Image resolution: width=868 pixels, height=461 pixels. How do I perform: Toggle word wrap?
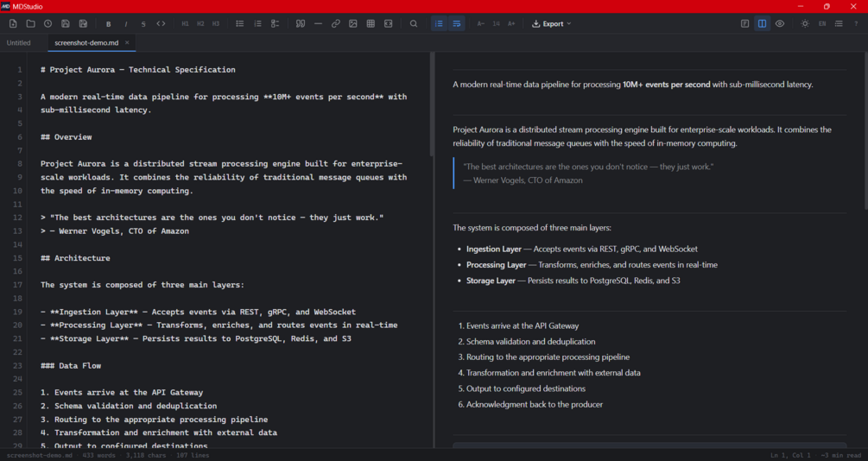coord(457,24)
